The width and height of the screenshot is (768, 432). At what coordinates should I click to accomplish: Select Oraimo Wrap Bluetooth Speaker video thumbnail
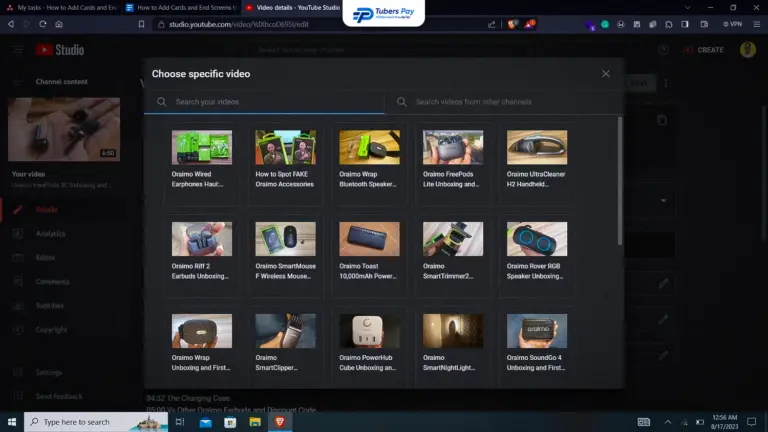pyautogui.click(x=369, y=147)
